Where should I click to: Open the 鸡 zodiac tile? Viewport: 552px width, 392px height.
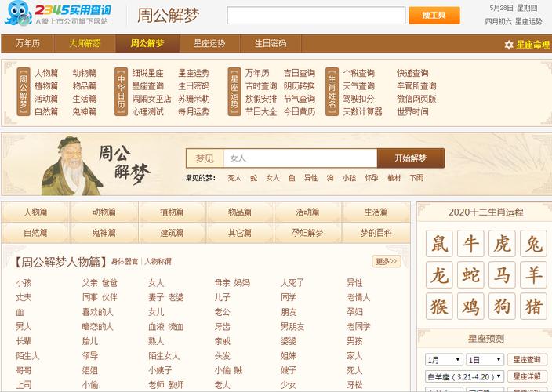pyautogui.click(x=470, y=306)
